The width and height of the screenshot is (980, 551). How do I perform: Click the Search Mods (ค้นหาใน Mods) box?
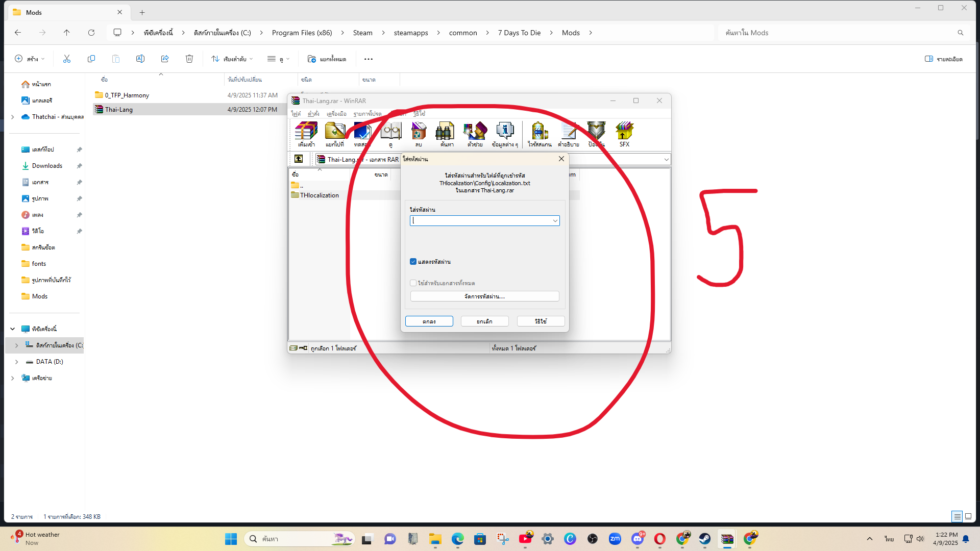[x=843, y=33]
